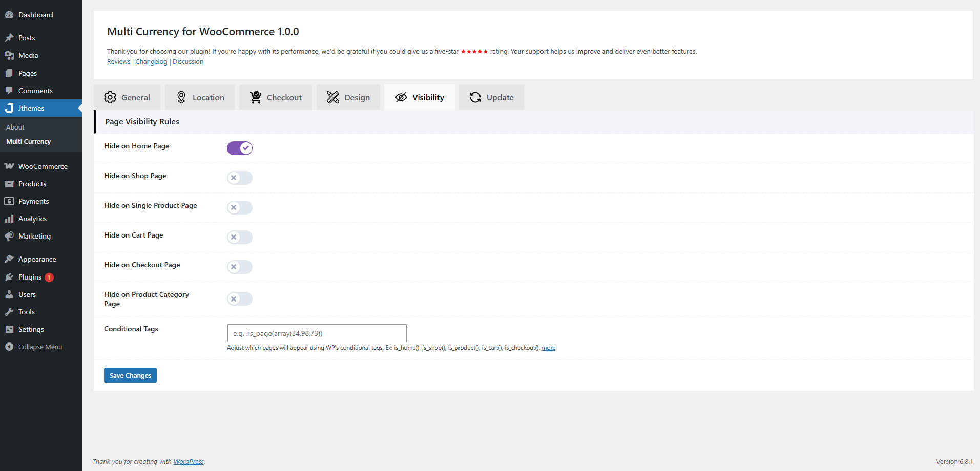Click the Plugins update count badge
The width and height of the screenshot is (980, 471).
point(49,277)
